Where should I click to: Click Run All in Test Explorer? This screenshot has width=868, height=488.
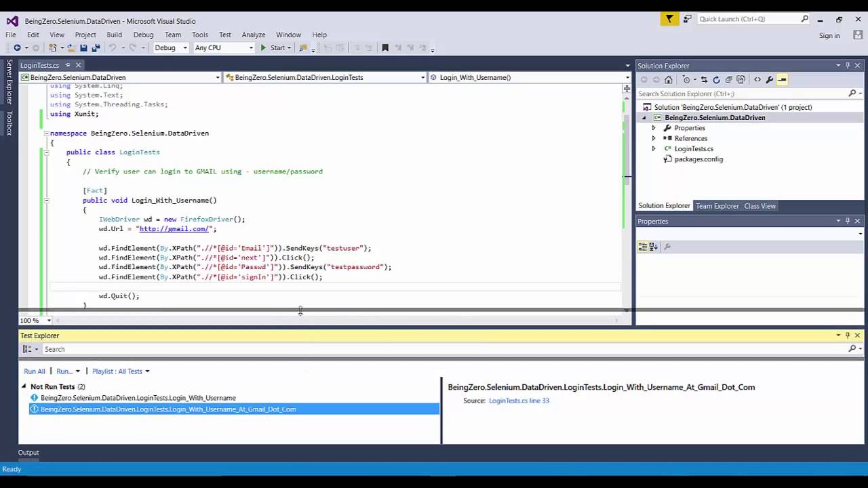point(35,371)
